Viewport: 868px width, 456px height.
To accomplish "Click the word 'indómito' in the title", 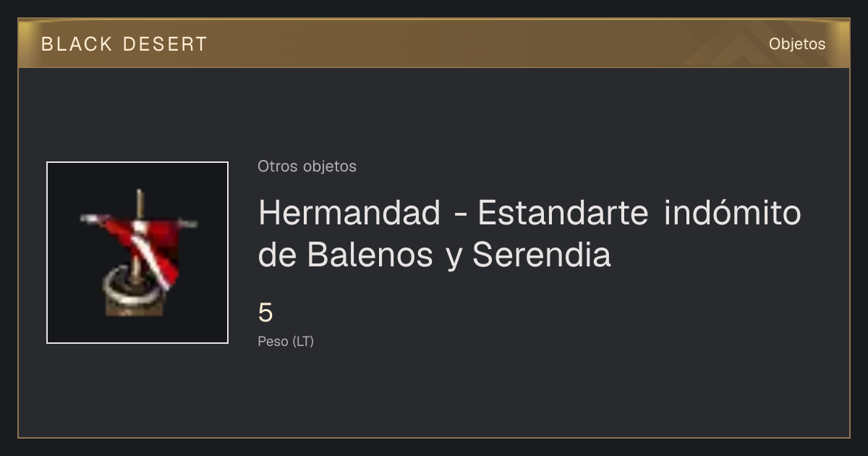I will click(x=733, y=213).
